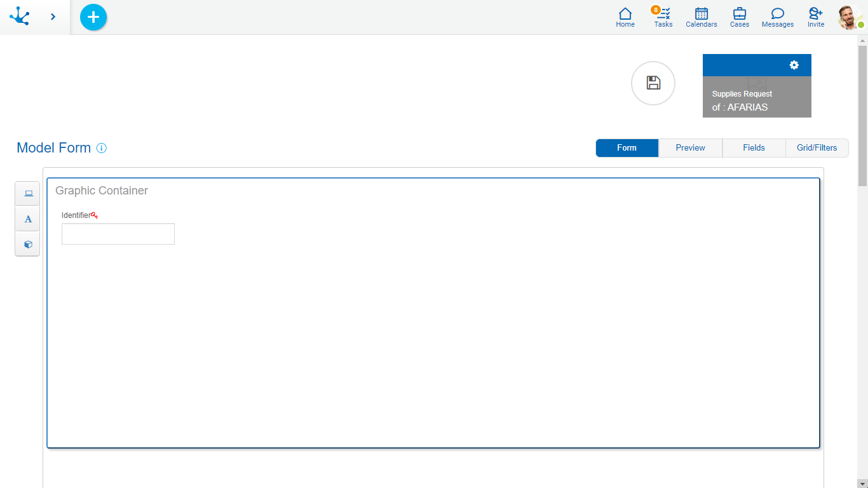Image resolution: width=868 pixels, height=488 pixels.
Task: Click the Identifier input field
Action: click(x=118, y=234)
